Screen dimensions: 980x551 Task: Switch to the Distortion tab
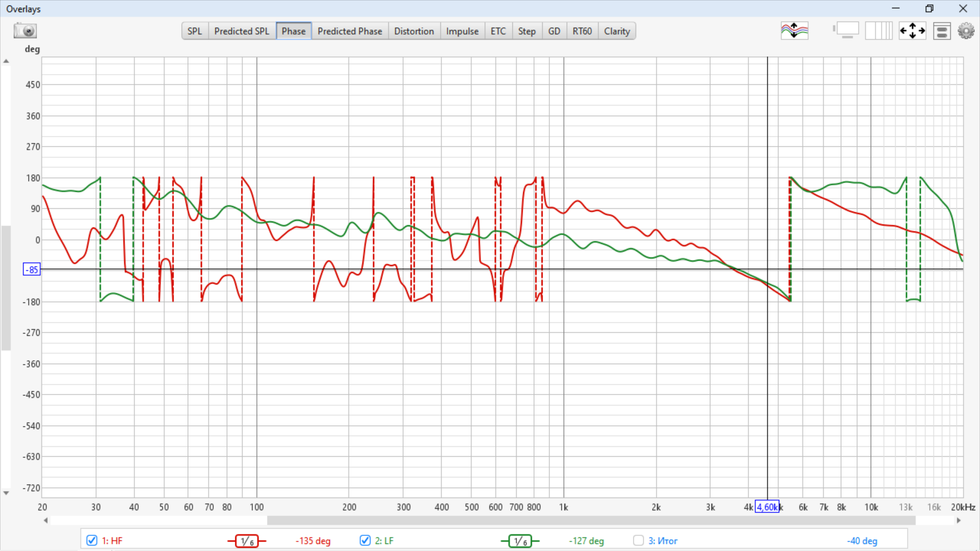click(413, 31)
